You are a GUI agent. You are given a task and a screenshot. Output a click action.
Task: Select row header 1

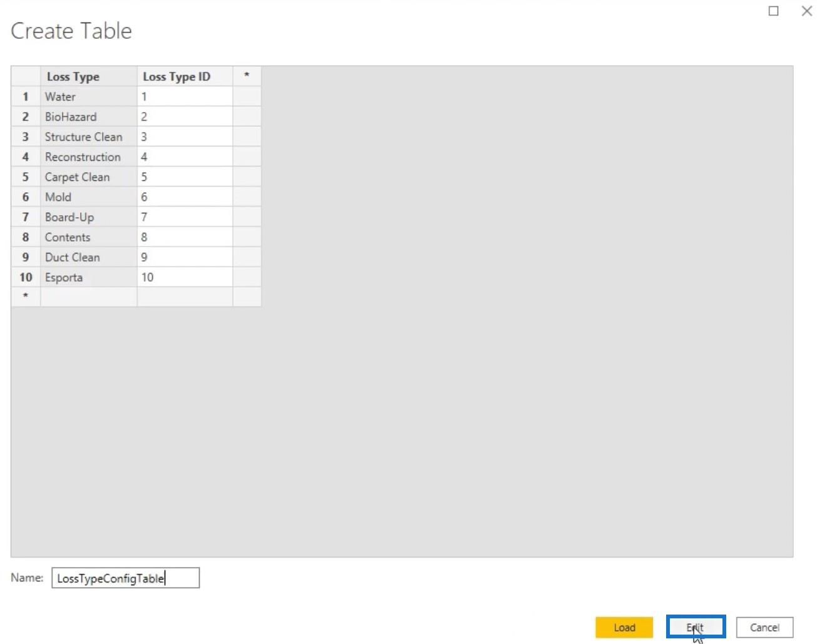pos(26,96)
